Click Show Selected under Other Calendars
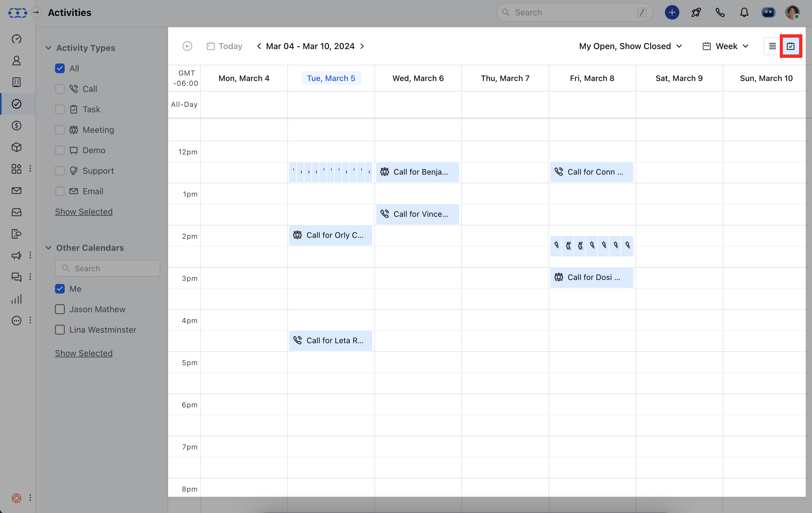This screenshot has height=513, width=812. point(84,353)
